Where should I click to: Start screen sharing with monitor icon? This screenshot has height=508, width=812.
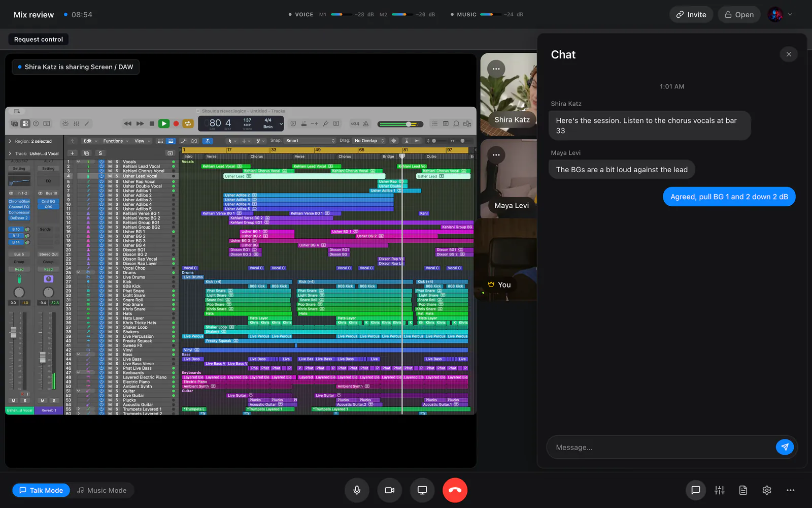coord(422,490)
